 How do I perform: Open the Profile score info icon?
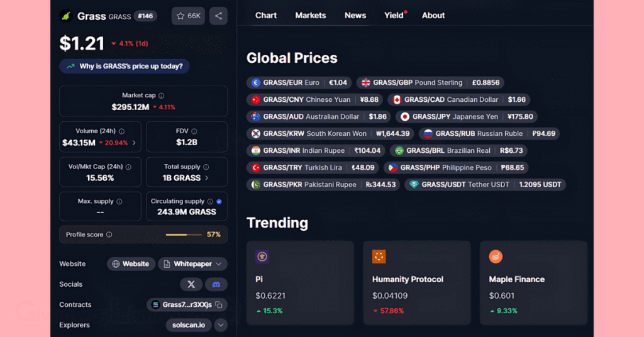click(109, 235)
